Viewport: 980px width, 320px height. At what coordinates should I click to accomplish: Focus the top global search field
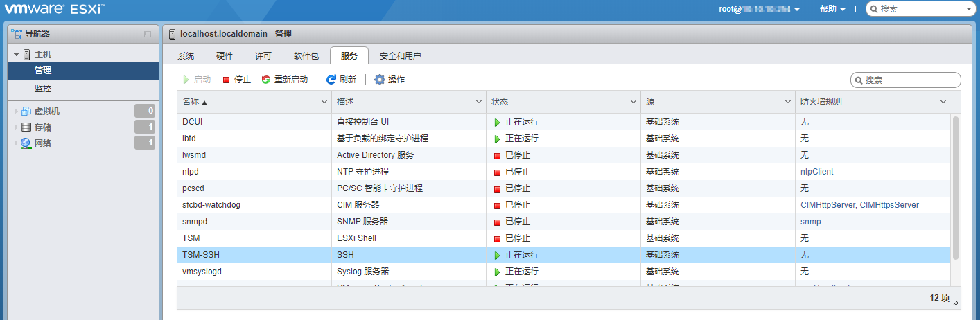(920, 9)
